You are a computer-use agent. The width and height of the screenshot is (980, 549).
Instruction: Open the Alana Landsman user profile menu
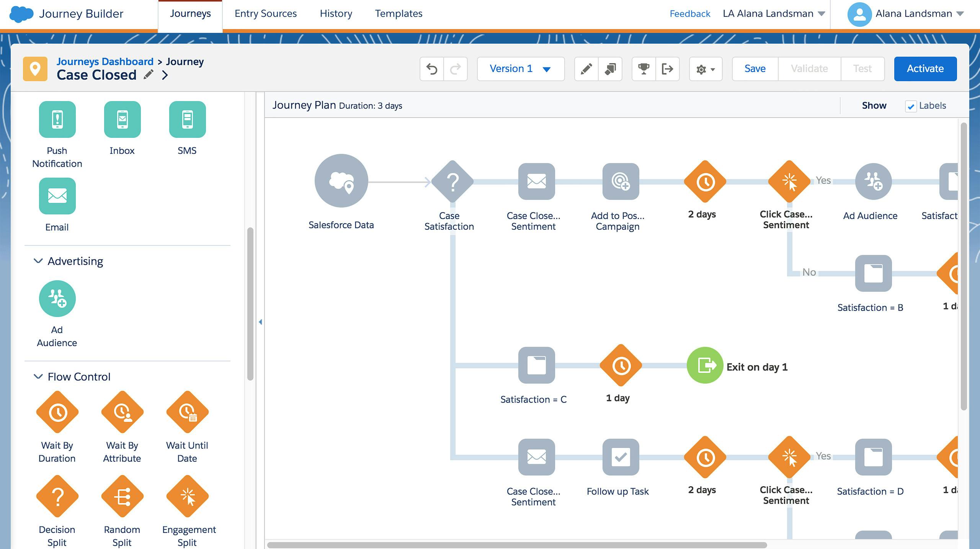[x=905, y=14]
